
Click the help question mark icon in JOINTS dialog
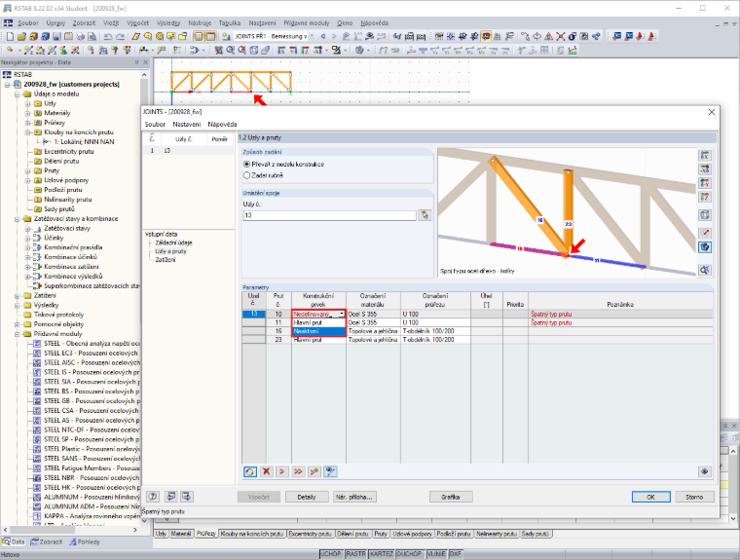click(153, 497)
